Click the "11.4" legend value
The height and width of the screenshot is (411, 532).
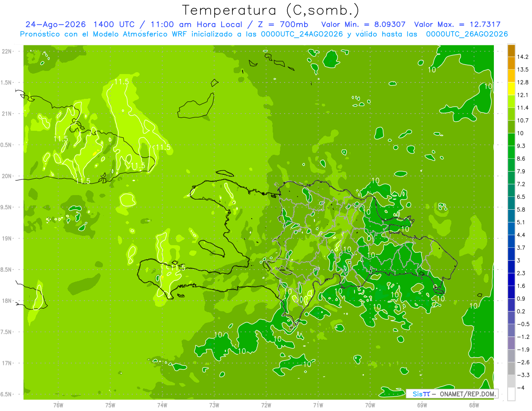[x=523, y=108]
